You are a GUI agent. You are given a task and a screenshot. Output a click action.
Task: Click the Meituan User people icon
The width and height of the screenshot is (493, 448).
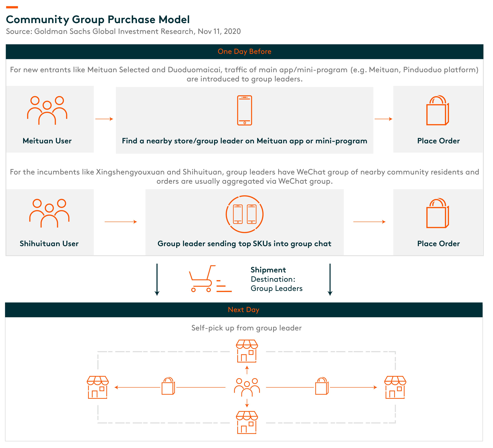(x=47, y=110)
